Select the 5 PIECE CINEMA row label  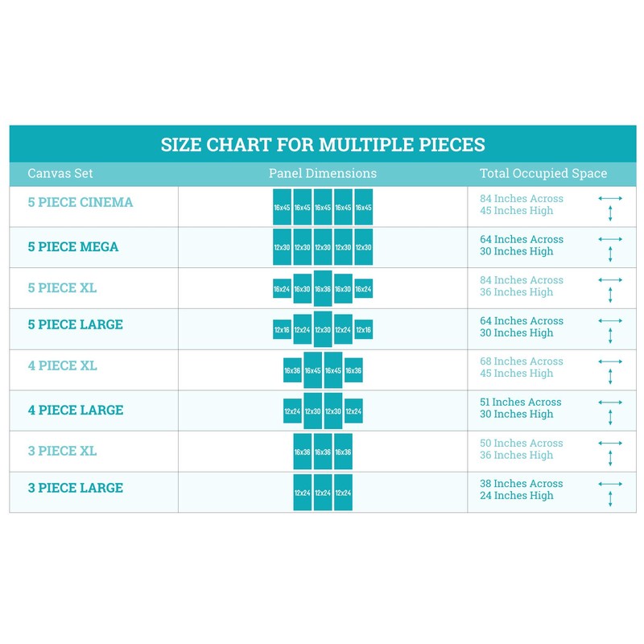[x=80, y=202]
